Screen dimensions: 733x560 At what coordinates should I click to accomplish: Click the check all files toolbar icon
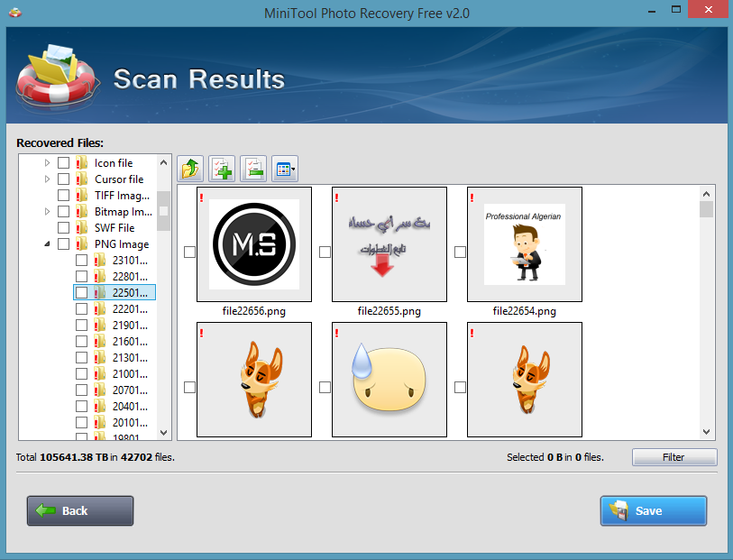tap(222, 169)
